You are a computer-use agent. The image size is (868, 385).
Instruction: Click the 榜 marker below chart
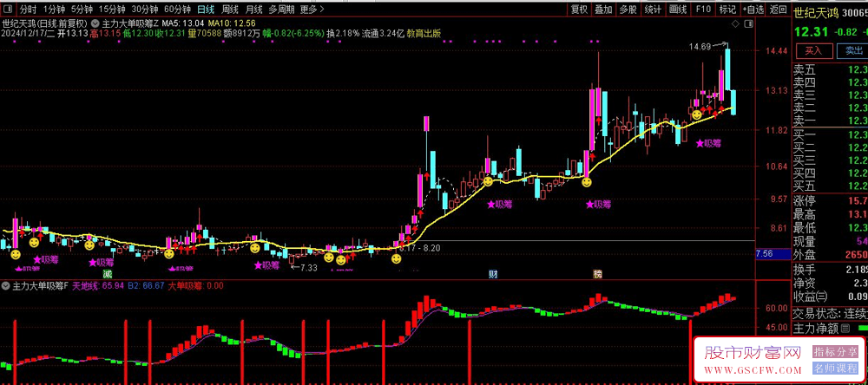(597, 274)
